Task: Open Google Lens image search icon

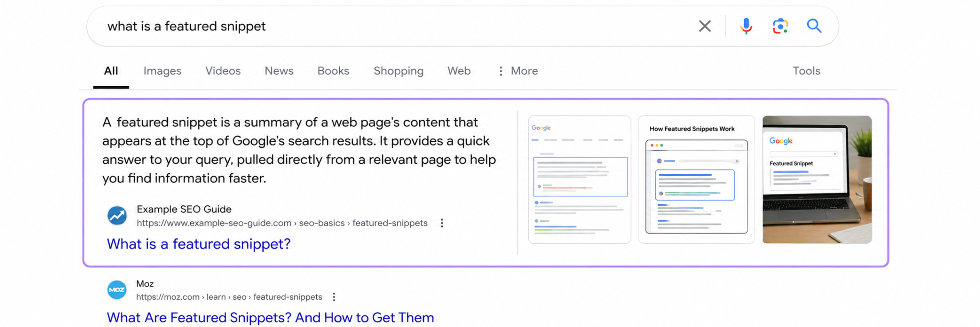Action: 780,26
